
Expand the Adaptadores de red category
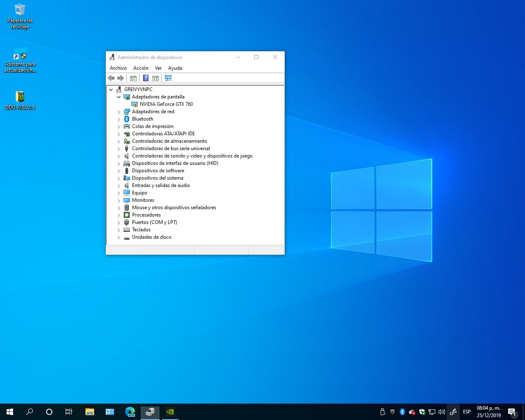pos(119,112)
